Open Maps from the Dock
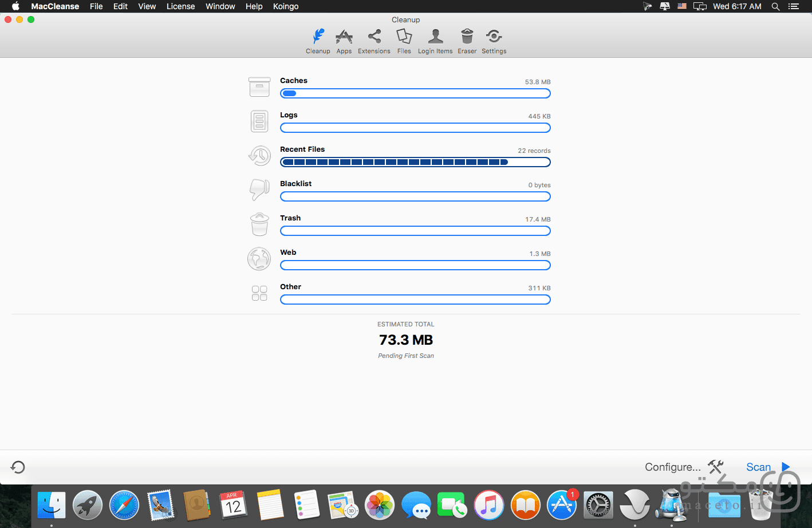Image resolution: width=812 pixels, height=528 pixels. (343, 506)
